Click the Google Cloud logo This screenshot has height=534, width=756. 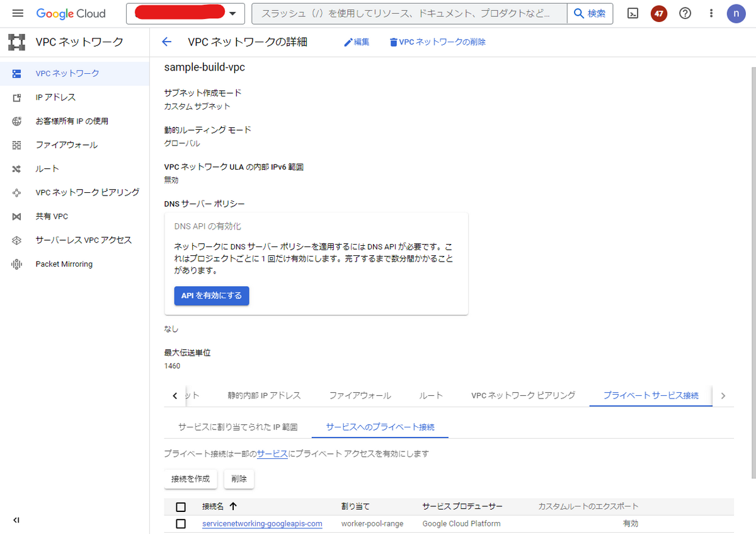[71, 13]
